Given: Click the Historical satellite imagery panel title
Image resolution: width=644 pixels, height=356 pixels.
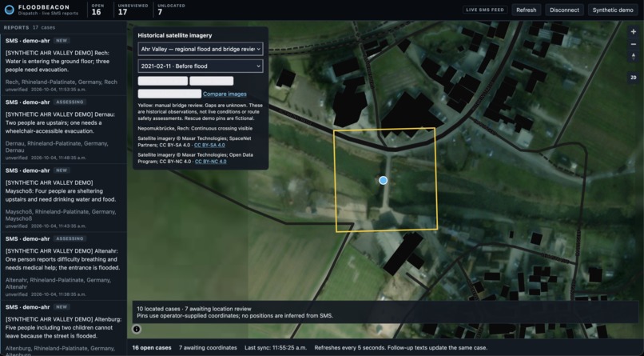Looking at the screenshot, I should click(x=174, y=35).
